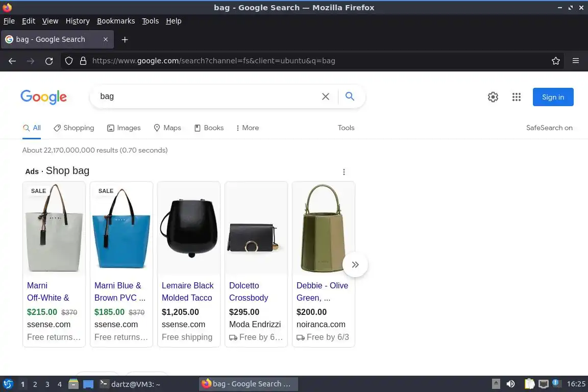
Task: Open Debbie - Olive Green link
Action: pyautogui.click(x=322, y=291)
